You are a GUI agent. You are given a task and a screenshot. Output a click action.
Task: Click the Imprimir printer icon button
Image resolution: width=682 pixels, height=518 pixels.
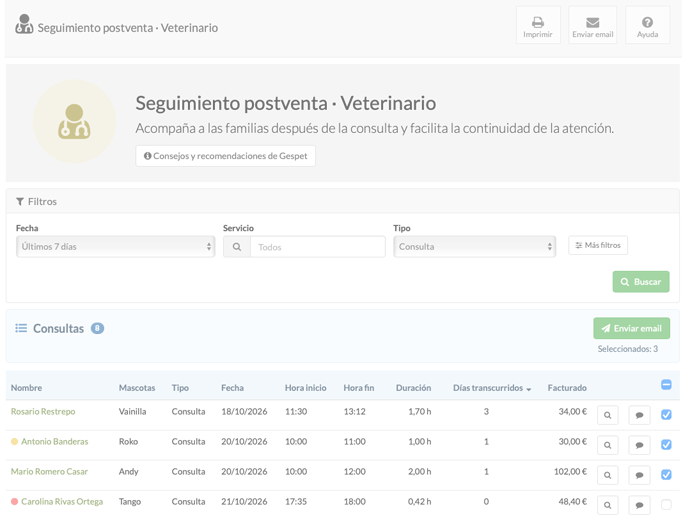point(538,25)
